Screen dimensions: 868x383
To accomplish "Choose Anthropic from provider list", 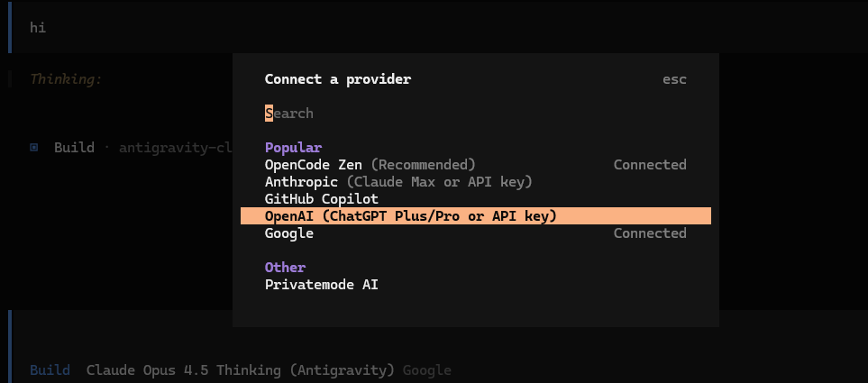I will (301, 182).
